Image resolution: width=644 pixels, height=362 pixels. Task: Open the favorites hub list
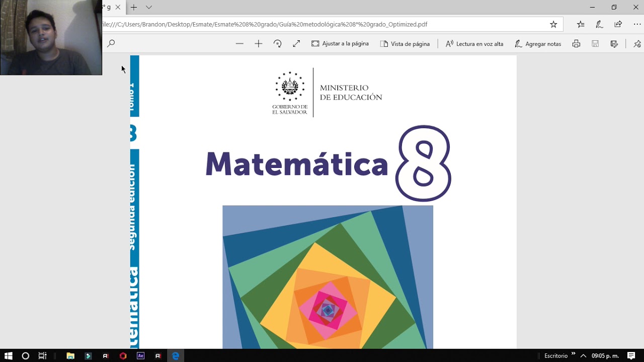[581, 24]
